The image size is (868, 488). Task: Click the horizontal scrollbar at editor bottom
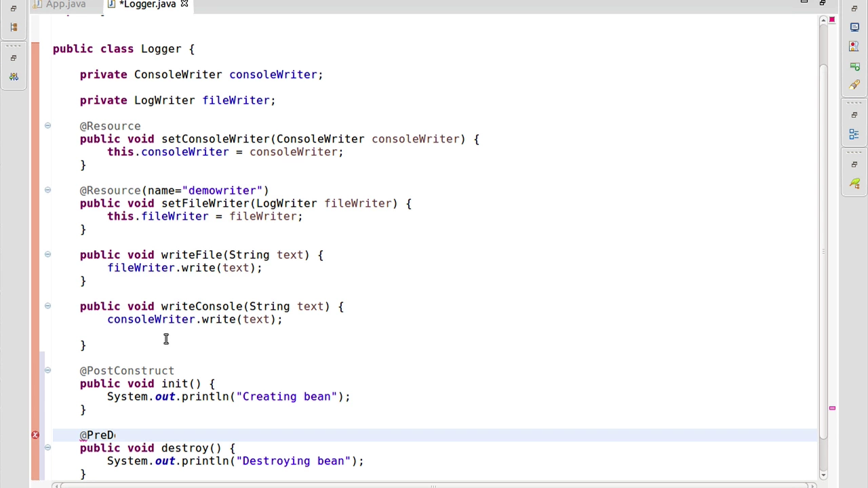point(434,485)
